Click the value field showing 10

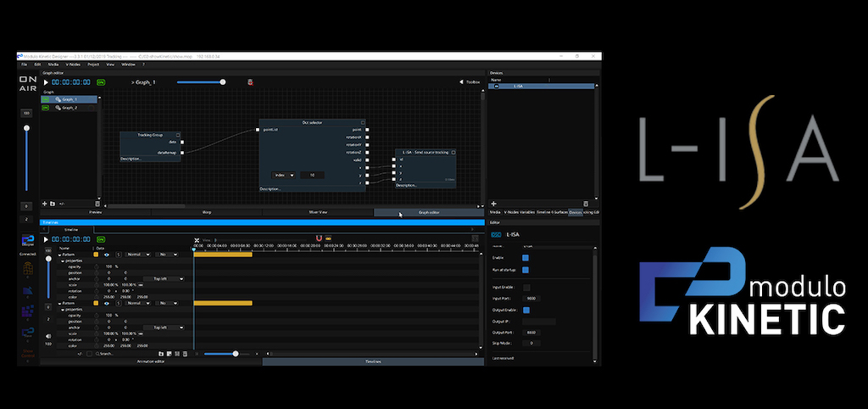pyautogui.click(x=312, y=175)
